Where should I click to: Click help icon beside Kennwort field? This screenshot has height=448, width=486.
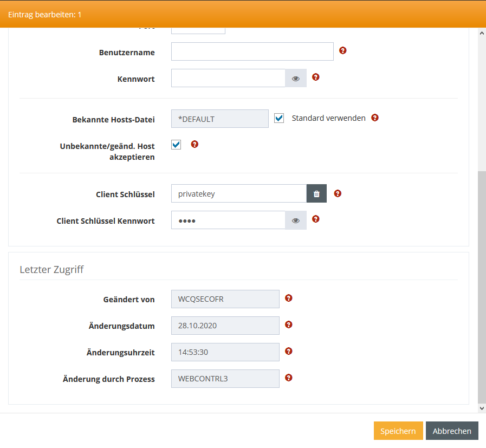316,77
